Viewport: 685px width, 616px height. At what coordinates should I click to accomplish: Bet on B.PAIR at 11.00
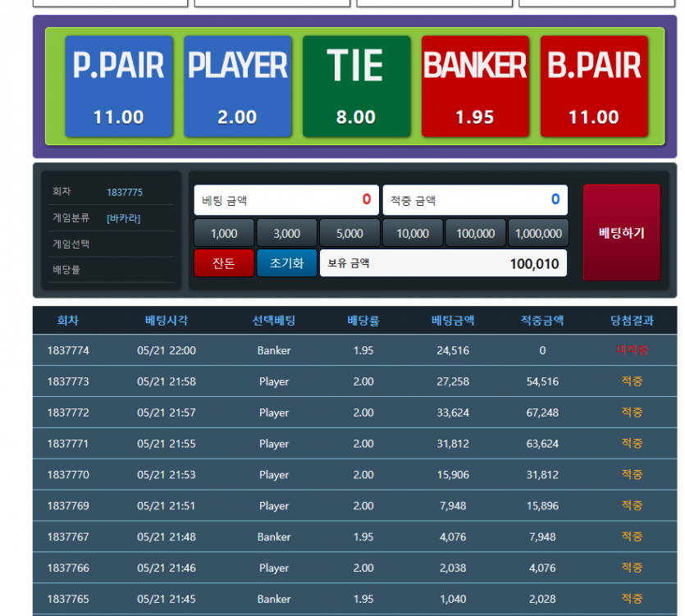[594, 86]
